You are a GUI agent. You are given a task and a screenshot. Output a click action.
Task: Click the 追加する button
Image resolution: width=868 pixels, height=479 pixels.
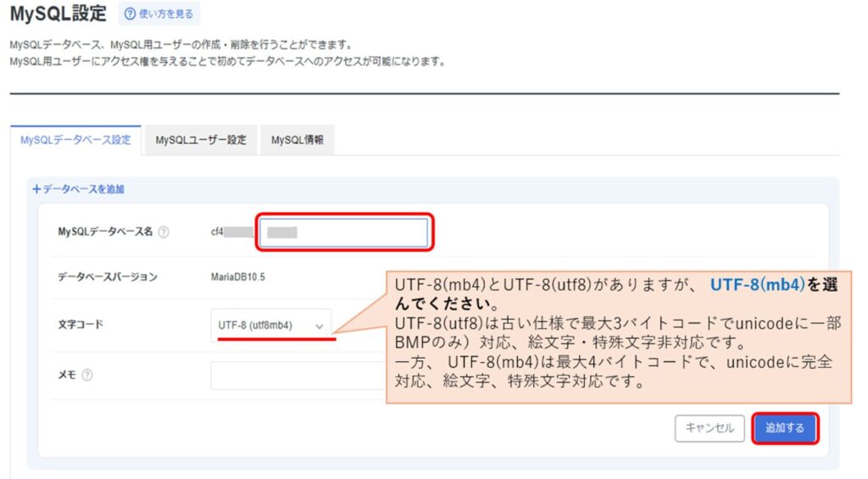[x=784, y=428]
